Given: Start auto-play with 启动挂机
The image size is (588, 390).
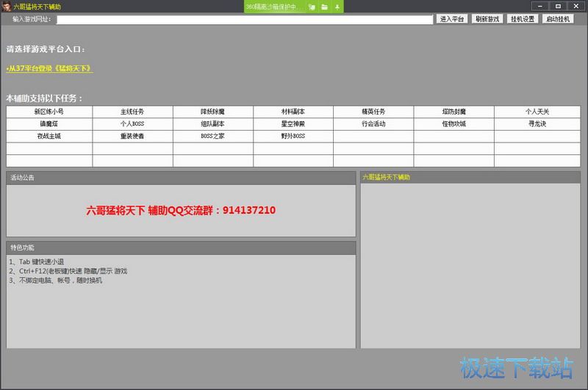Looking at the screenshot, I should [558, 19].
